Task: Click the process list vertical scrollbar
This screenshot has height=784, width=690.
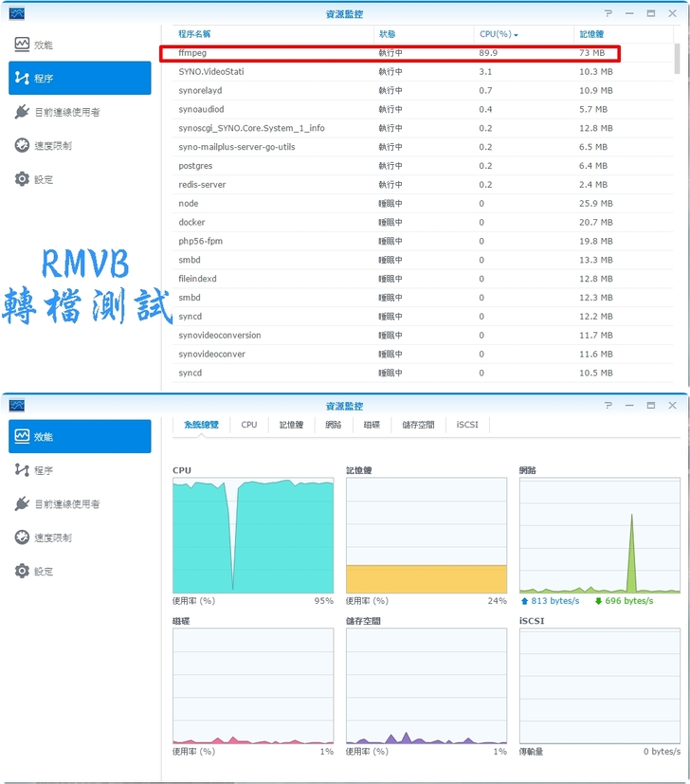Action: (677, 58)
